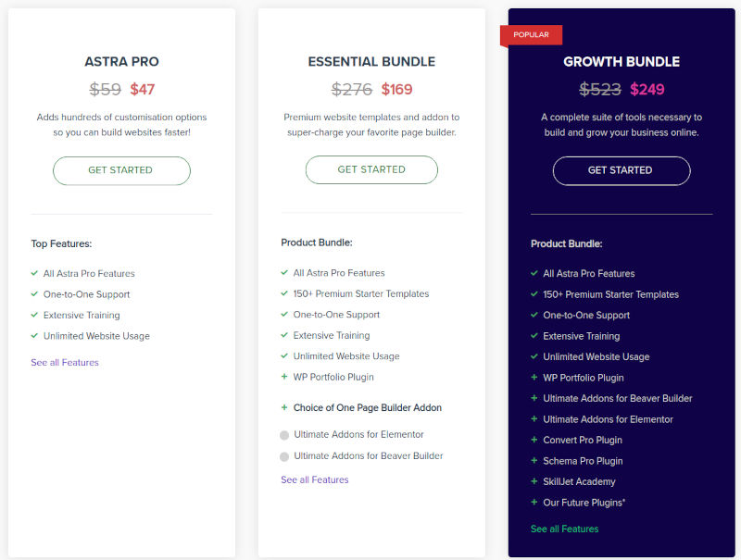The width and height of the screenshot is (741, 560).
Task: Click the red Popular ribbon badge
Action: pos(531,35)
